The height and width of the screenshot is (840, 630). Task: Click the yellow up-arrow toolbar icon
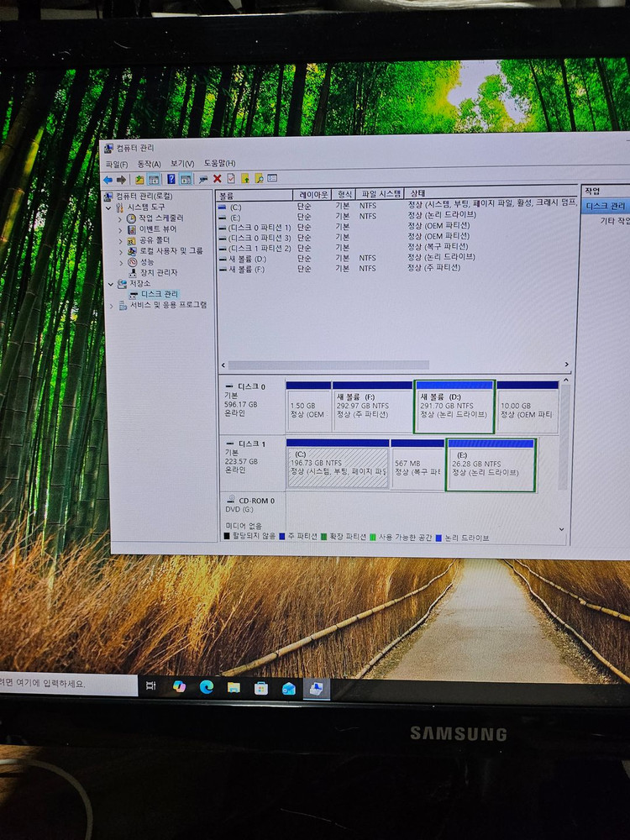click(245, 178)
